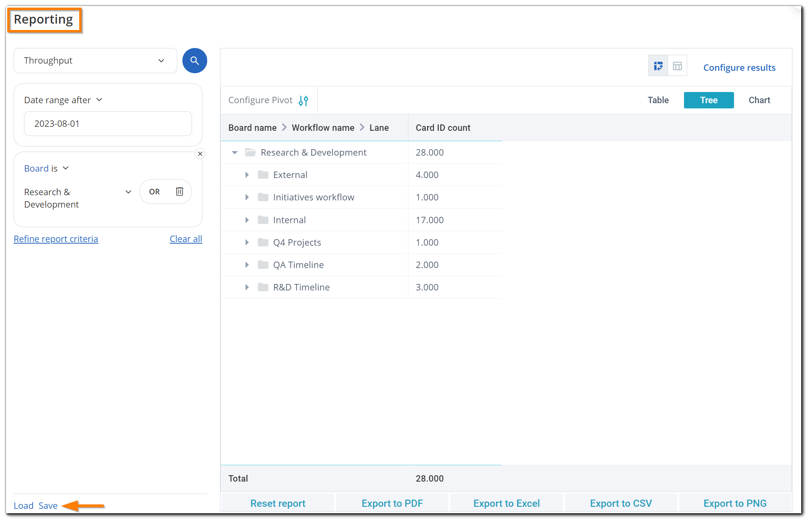Open the Configure Pivot sliders icon
The height and width of the screenshot is (524, 812).
[304, 101]
